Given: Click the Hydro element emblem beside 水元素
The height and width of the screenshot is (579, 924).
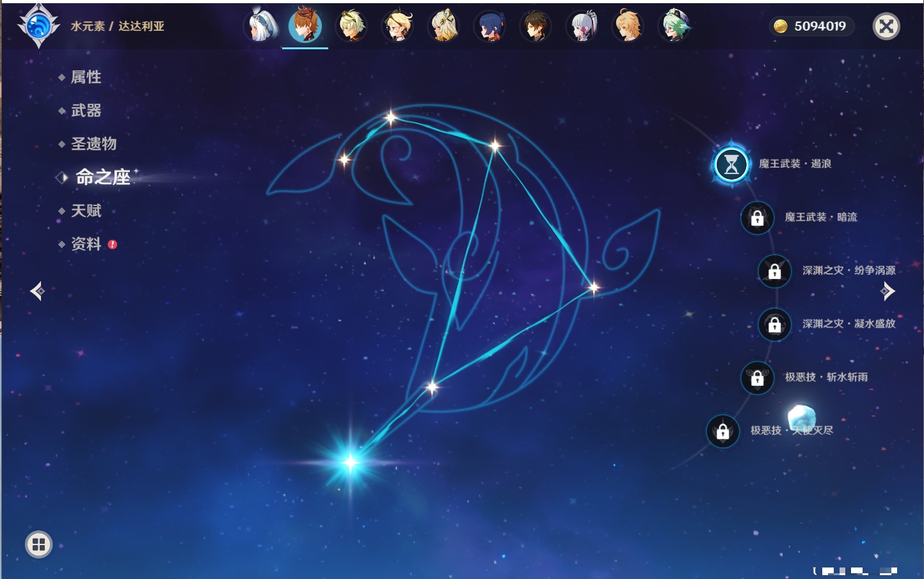Looking at the screenshot, I should coord(38,26).
